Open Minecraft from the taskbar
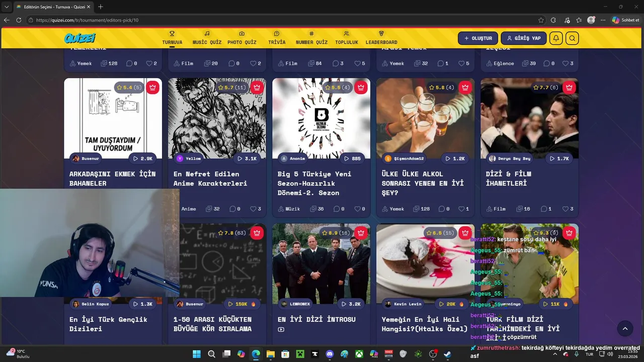The width and height of the screenshot is (644, 362). [x=300, y=354]
